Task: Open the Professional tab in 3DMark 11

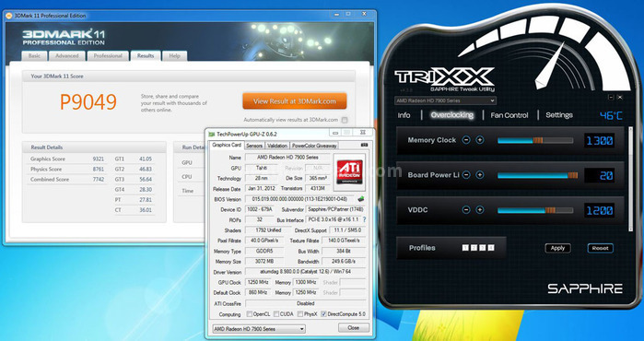Action: tap(108, 56)
